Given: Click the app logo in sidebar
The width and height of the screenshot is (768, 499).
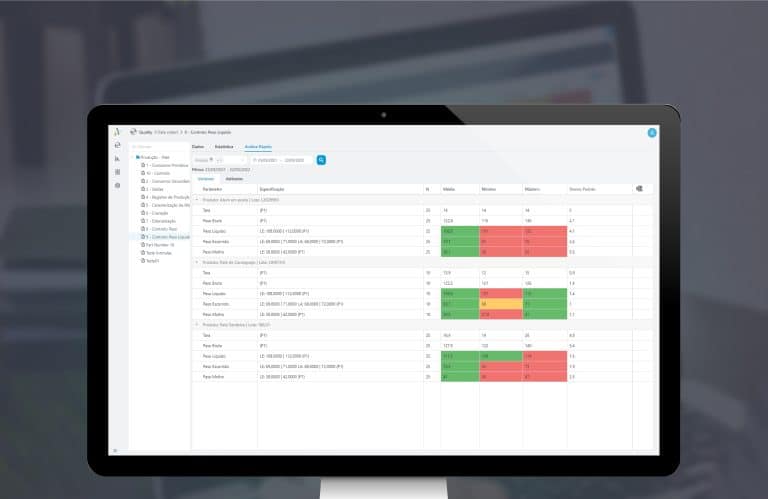Looking at the screenshot, I should click(x=117, y=132).
